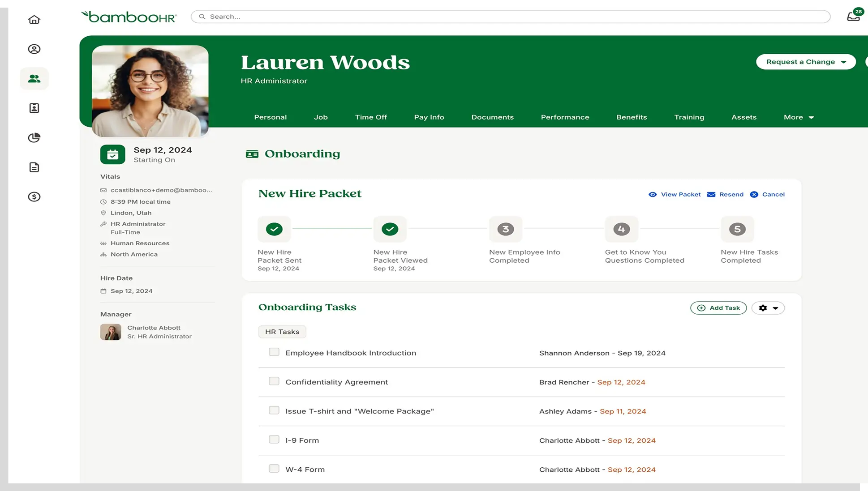
Task: Click in the Search field
Action: (x=511, y=17)
